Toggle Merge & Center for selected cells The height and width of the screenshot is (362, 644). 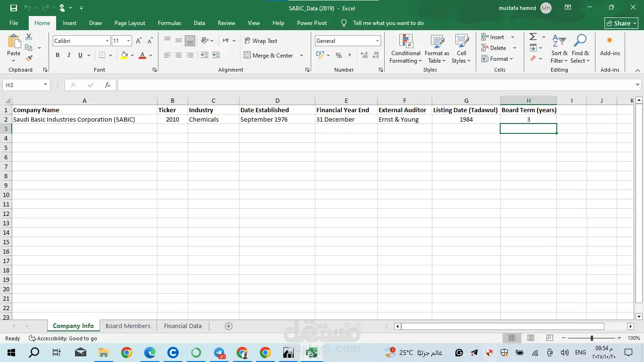pyautogui.click(x=268, y=56)
